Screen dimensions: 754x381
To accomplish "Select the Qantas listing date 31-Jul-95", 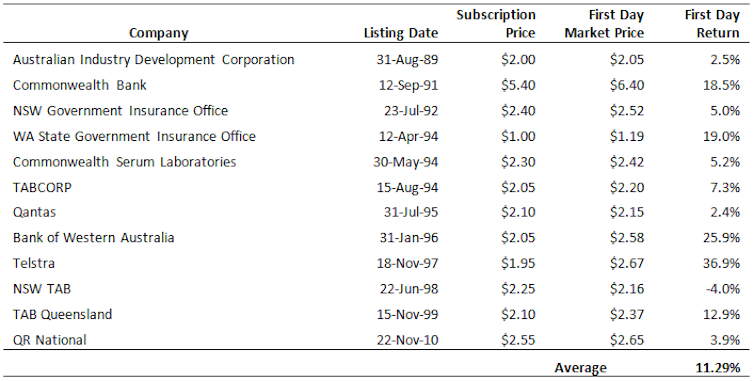I will (x=411, y=213).
